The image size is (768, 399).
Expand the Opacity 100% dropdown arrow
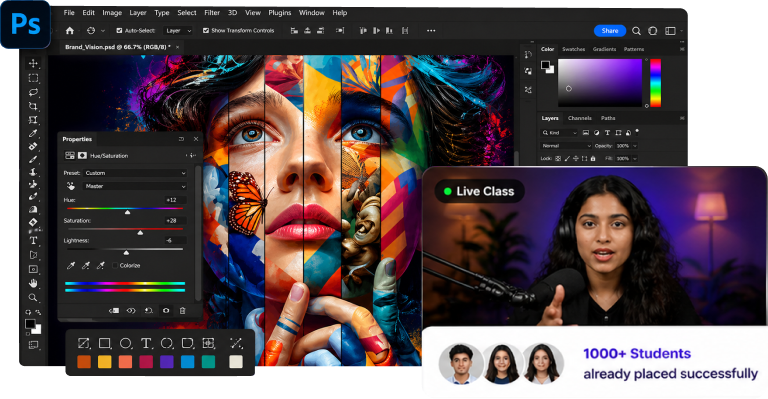coord(635,146)
